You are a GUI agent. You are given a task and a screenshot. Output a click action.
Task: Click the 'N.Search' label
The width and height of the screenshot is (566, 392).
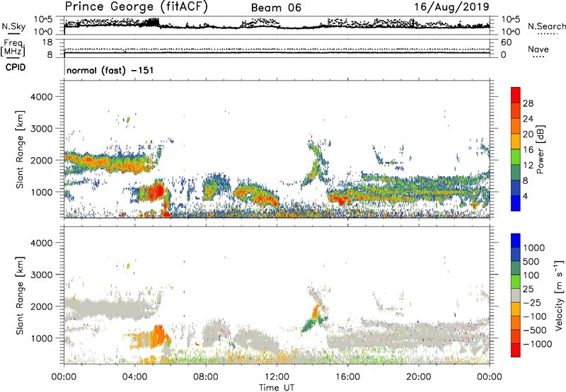click(x=546, y=26)
